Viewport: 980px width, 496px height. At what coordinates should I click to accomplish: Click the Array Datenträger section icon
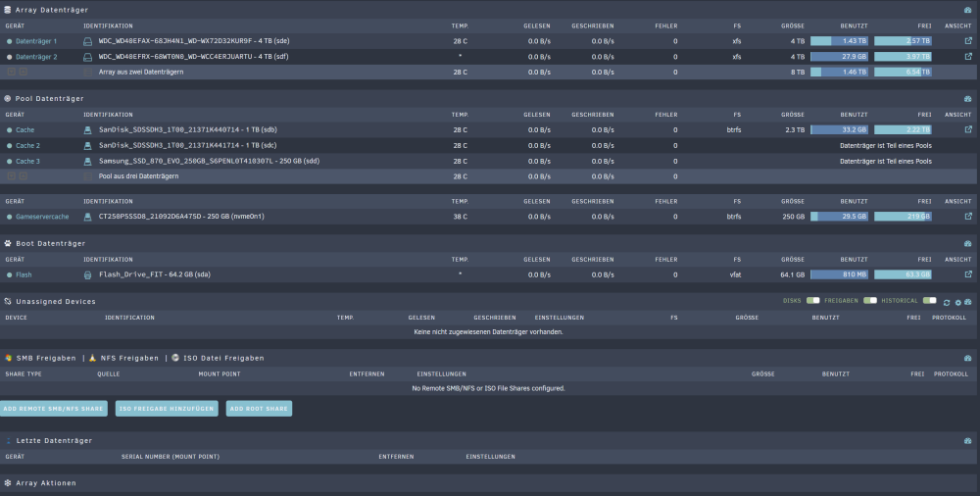(x=8, y=10)
